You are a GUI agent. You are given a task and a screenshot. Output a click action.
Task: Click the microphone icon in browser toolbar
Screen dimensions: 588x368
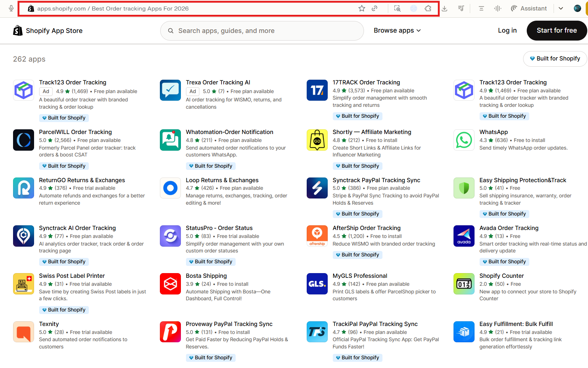pyautogui.click(x=11, y=8)
